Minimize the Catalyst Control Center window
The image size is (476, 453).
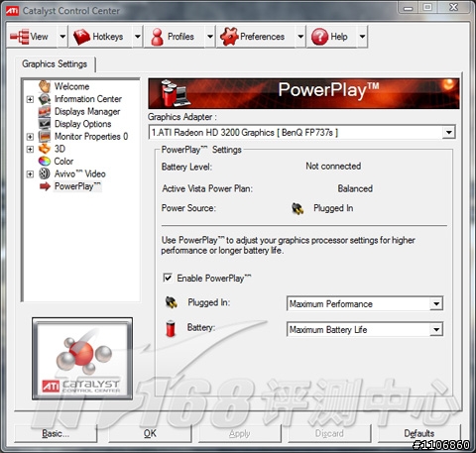pyautogui.click(x=409, y=7)
